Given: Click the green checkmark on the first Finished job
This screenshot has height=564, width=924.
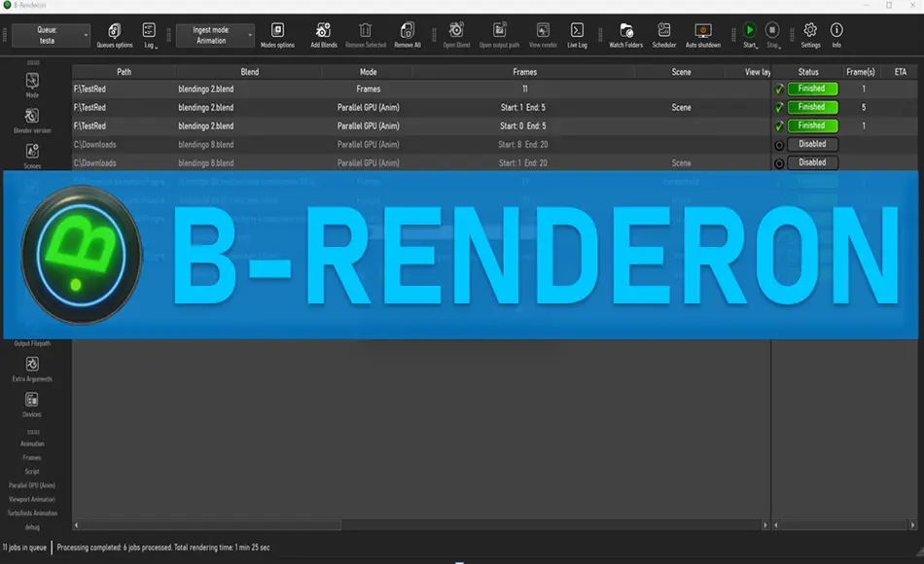Looking at the screenshot, I should pyautogui.click(x=778, y=88).
